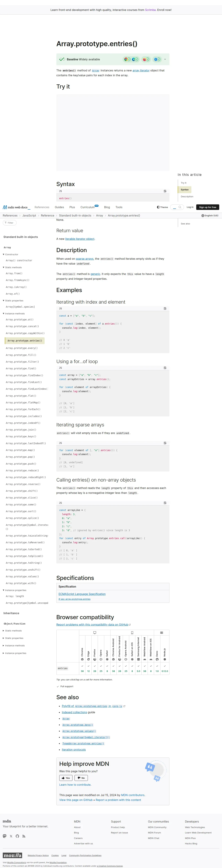222x868 pixels.
Task: Open the Scrimba link in top banner
Action: [x=150, y=10]
